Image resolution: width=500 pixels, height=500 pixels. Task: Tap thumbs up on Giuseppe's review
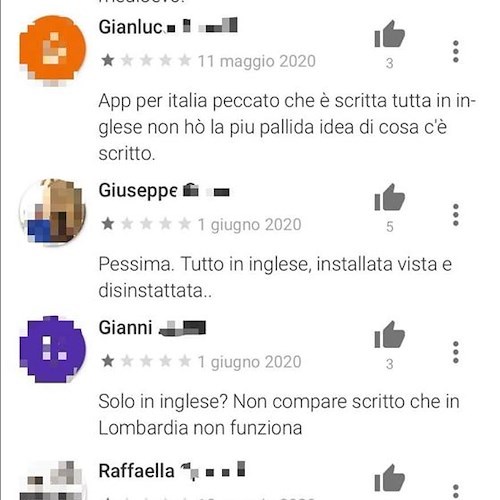(389, 197)
